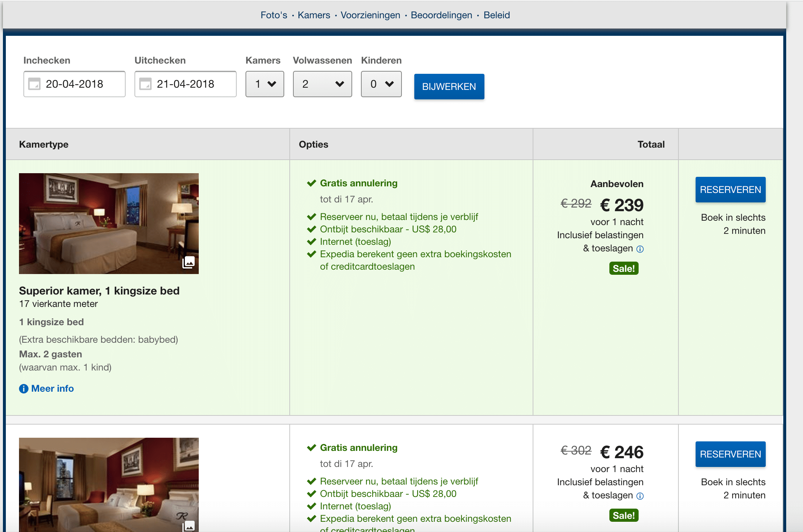Click the Totaal column header
Screen dimensions: 803x532
(x=651, y=144)
